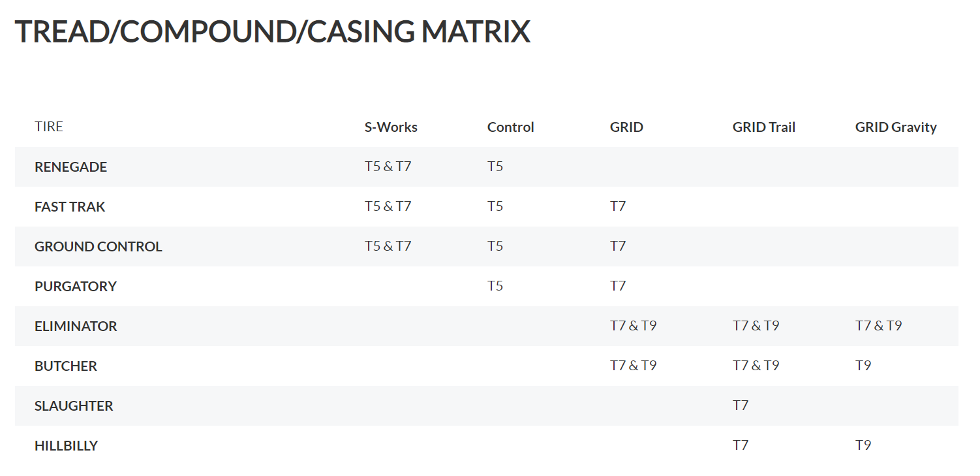Click the TREAD/COMPOUND/CASING MATRIX heading

272,31
